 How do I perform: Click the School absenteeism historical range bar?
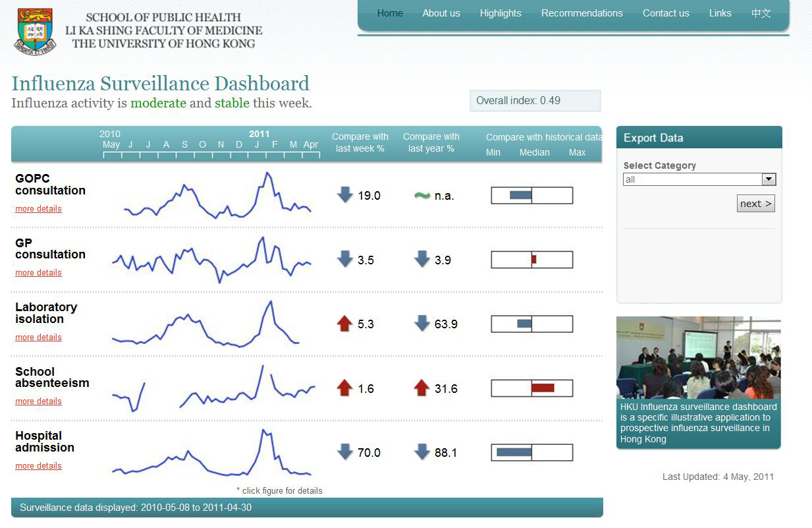532,388
